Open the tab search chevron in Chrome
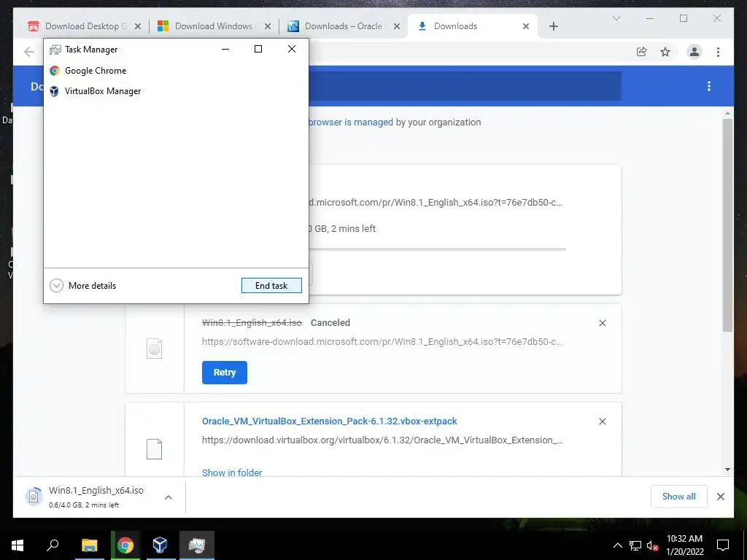This screenshot has height=560, width=747. 616,18
